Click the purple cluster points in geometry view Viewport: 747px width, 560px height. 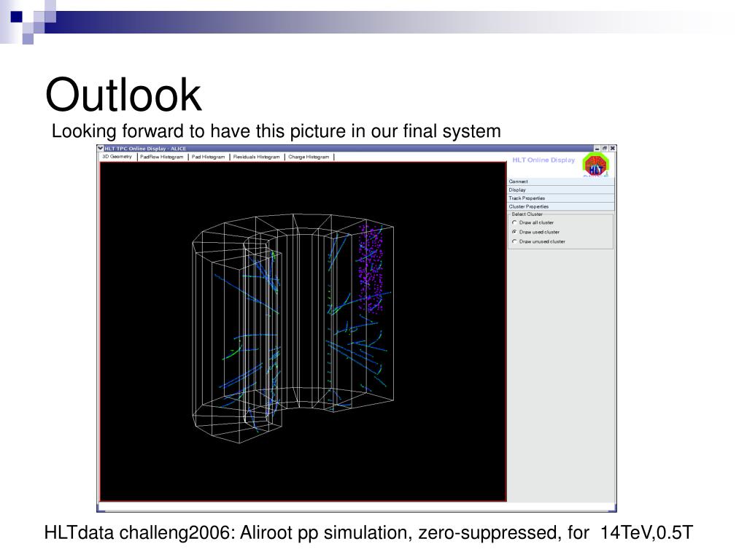pyautogui.click(x=371, y=269)
